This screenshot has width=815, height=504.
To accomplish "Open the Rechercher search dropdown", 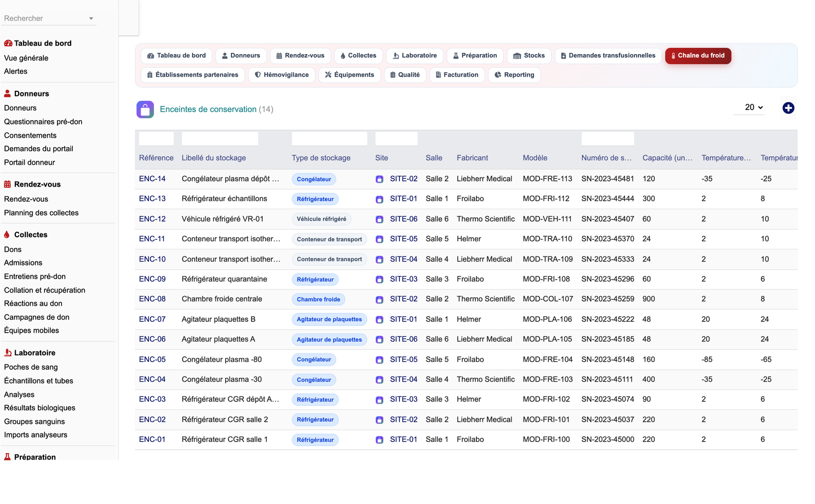I will tap(49, 19).
